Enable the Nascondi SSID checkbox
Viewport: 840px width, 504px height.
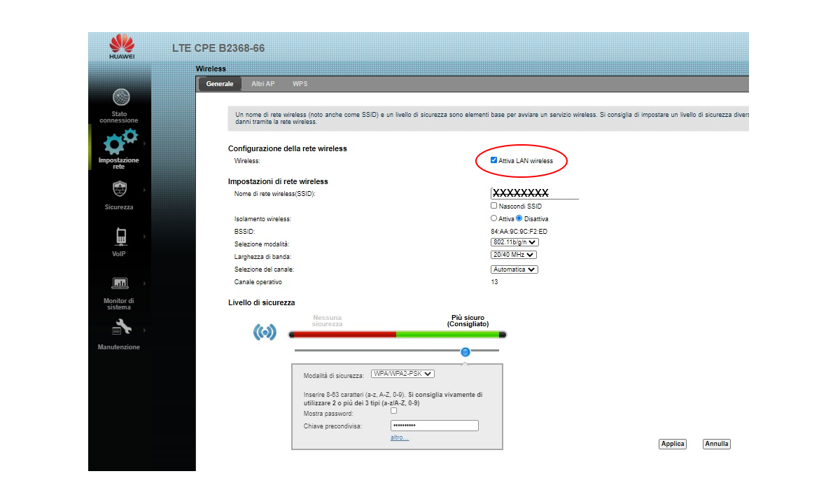tap(494, 206)
